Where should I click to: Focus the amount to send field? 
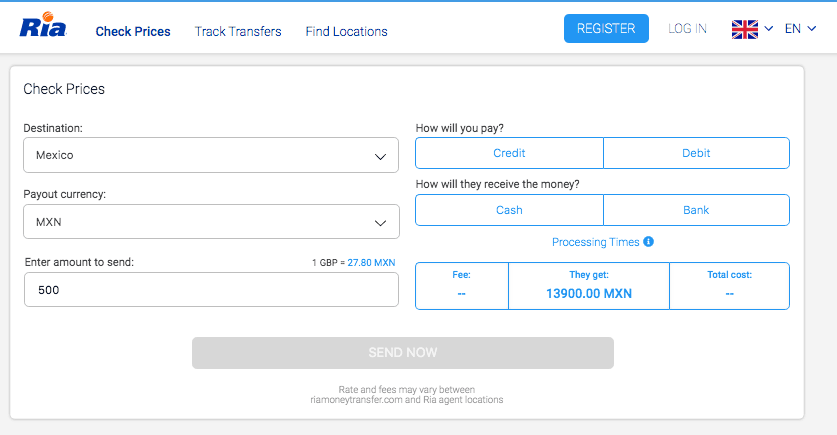point(211,290)
